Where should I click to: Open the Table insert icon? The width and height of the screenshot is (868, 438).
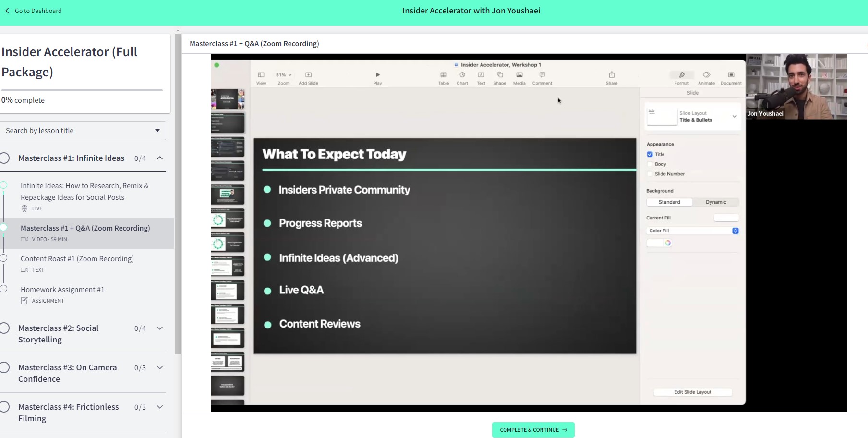click(443, 75)
